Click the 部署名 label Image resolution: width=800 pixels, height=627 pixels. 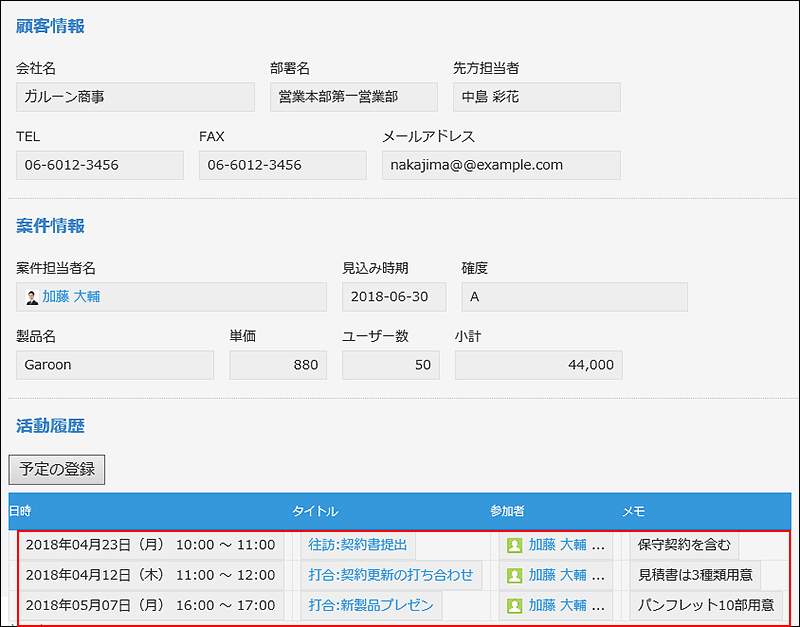290,68
